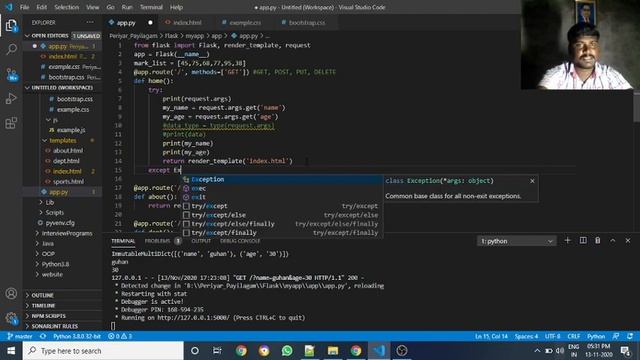
Task: Open sports.html in explorer tree
Action: tap(68, 182)
